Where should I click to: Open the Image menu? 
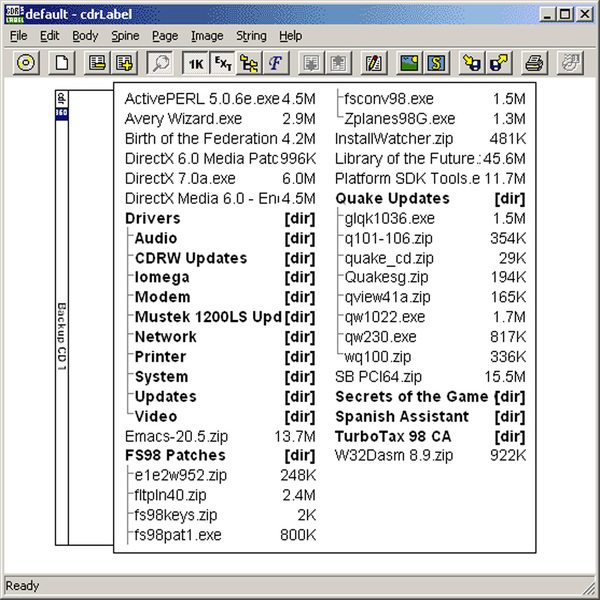(207, 36)
